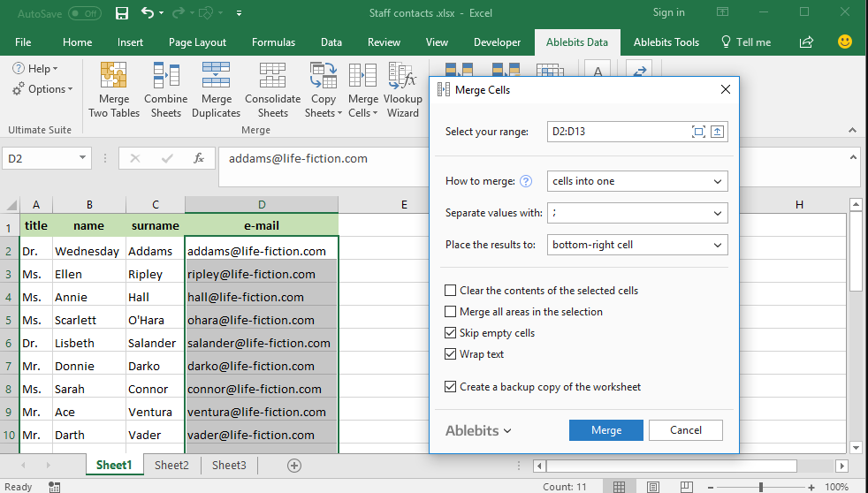
Task: Open the Combine Sheets tool
Action: pyautogui.click(x=166, y=77)
